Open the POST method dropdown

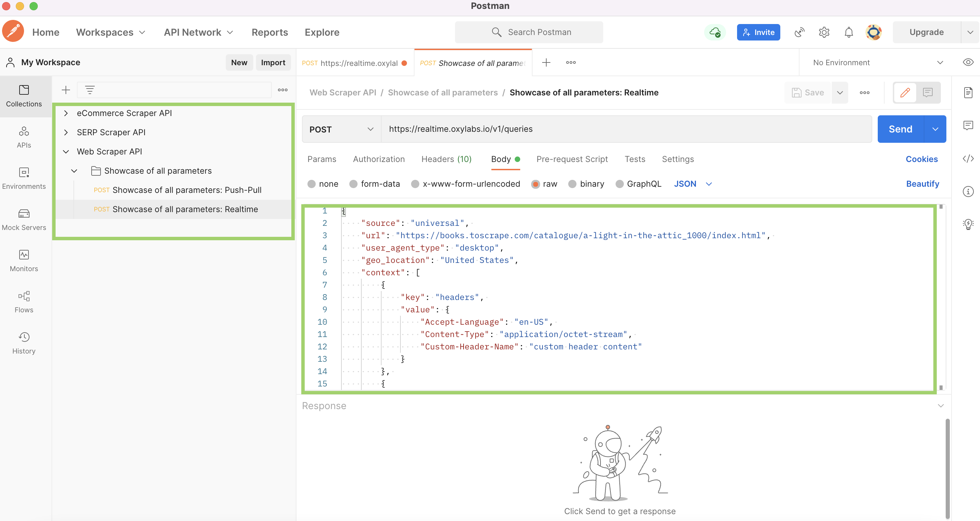(x=341, y=129)
